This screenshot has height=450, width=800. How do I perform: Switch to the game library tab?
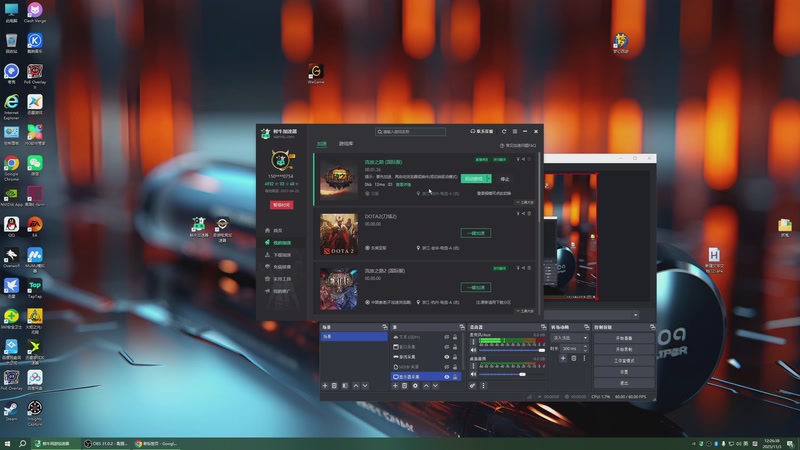[x=346, y=144]
